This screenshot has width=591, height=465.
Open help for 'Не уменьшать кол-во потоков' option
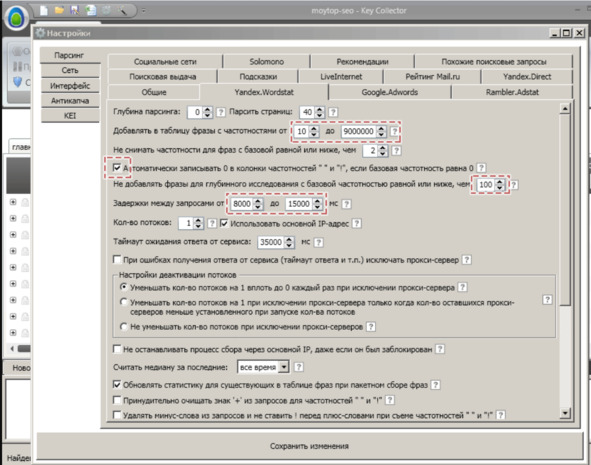point(371,327)
